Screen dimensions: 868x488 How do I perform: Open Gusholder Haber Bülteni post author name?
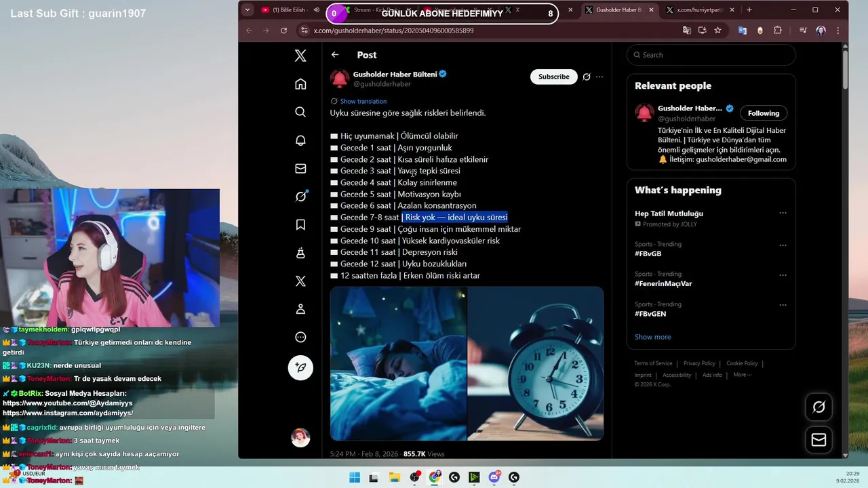pos(395,74)
